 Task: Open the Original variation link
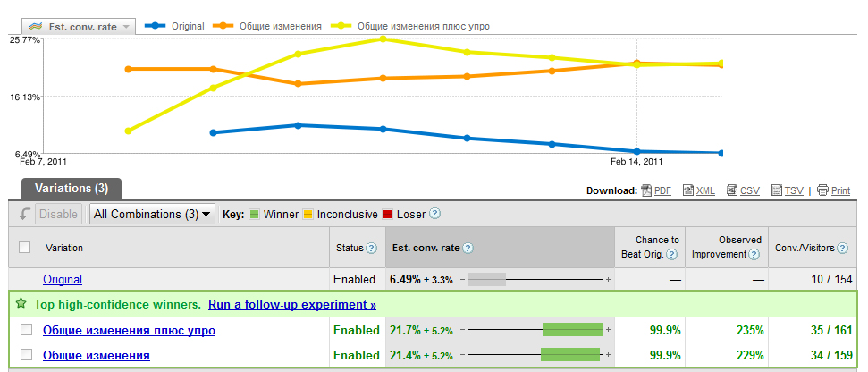pyautogui.click(x=63, y=280)
